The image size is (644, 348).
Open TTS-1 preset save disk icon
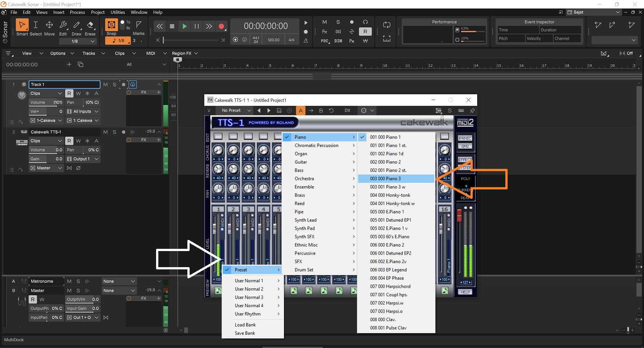coord(279,110)
